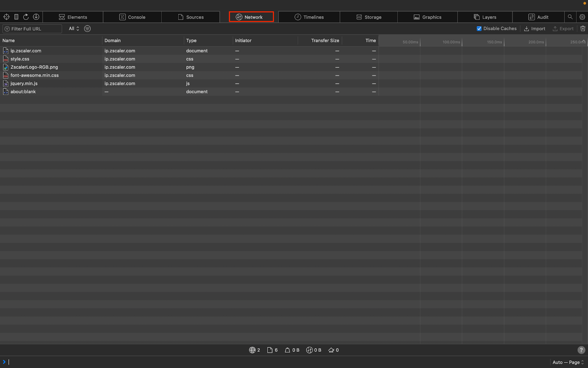Click the globe domains icon in status bar
The image size is (588, 368).
(x=252, y=350)
